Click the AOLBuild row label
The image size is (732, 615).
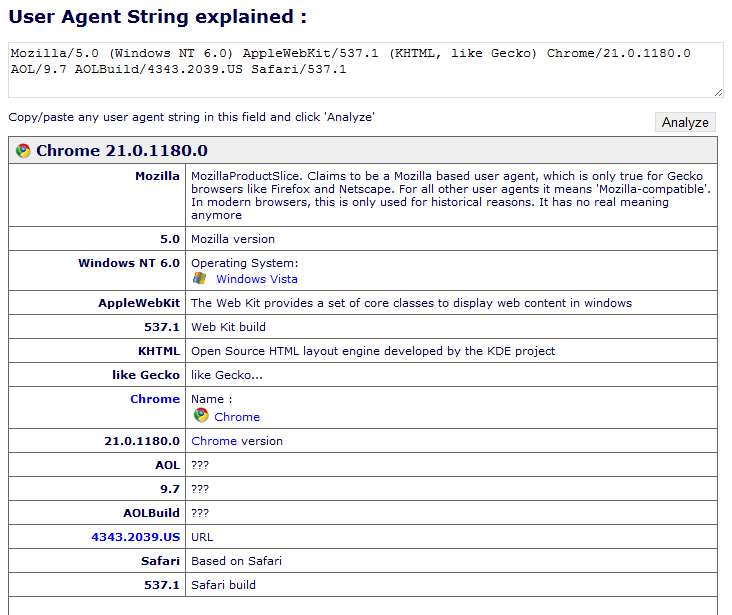[151, 513]
